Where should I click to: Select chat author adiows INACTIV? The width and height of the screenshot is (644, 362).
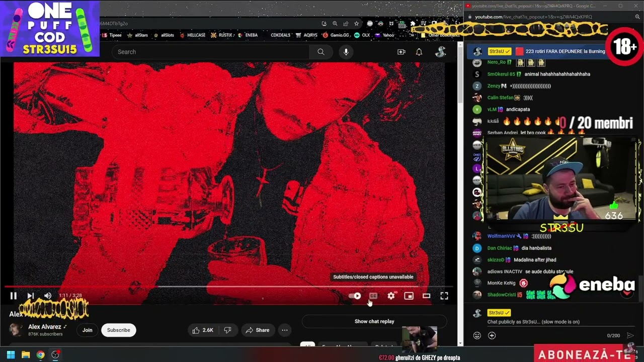coord(505,271)
